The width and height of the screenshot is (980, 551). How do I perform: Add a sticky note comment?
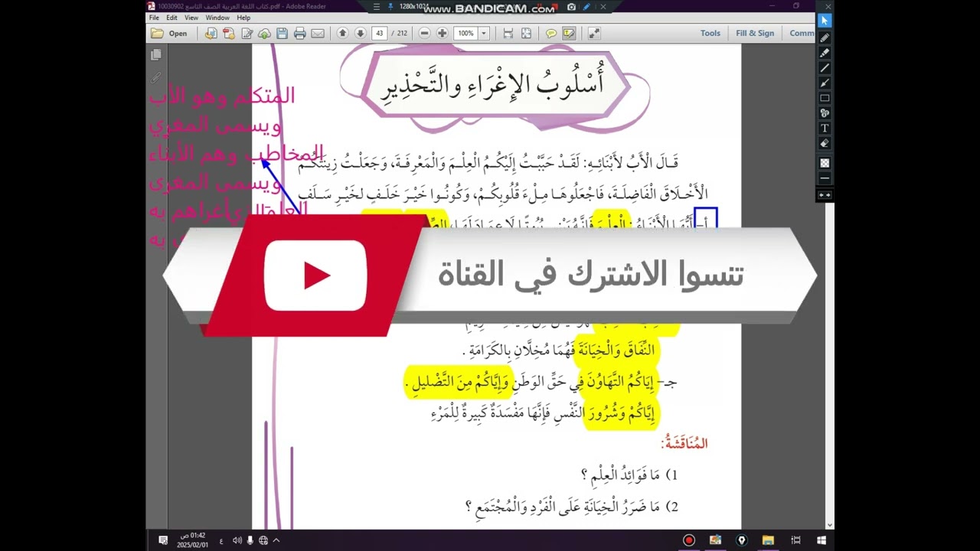click(x=550, y=33)
